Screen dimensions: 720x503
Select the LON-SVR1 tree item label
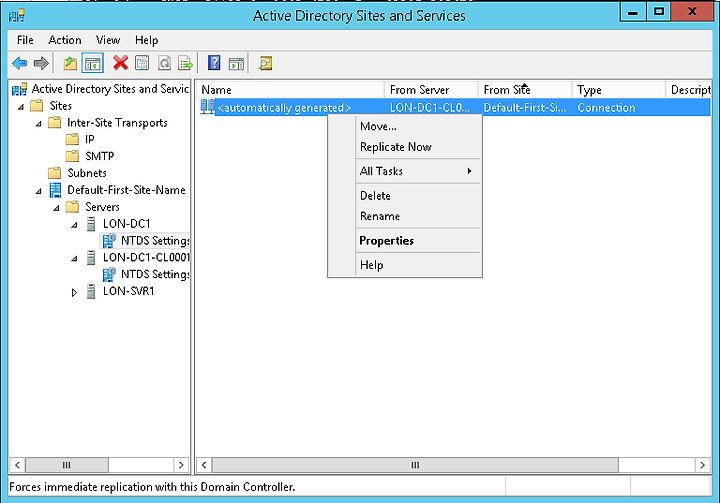pyautogui.click(x=129, y=291)
